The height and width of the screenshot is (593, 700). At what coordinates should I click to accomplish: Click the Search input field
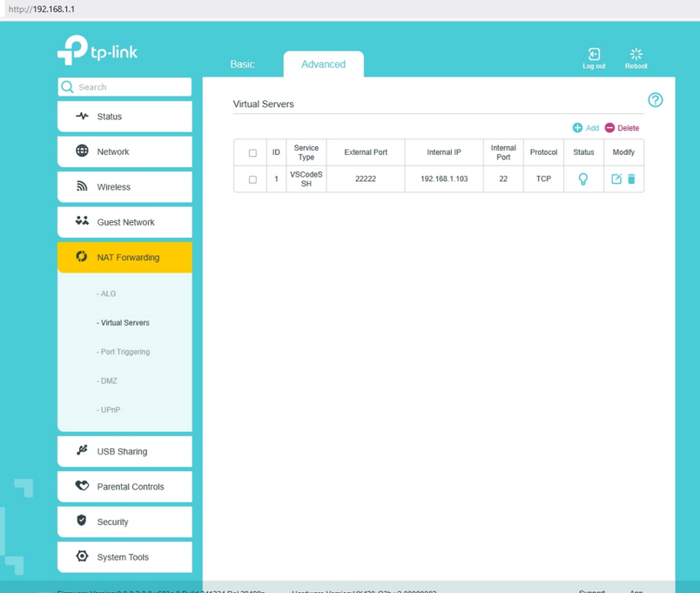[x=131, y=87]
